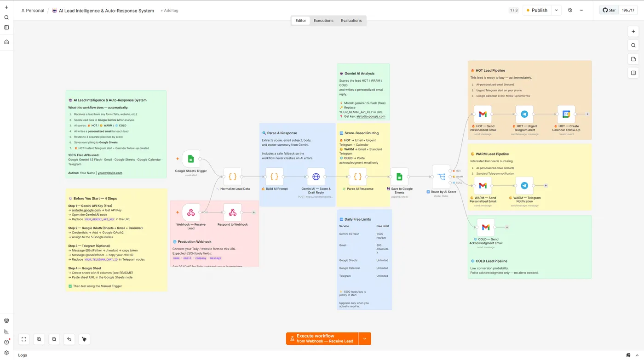
Task: Add a node using the canvas plus button
Action: coord(633,32)
